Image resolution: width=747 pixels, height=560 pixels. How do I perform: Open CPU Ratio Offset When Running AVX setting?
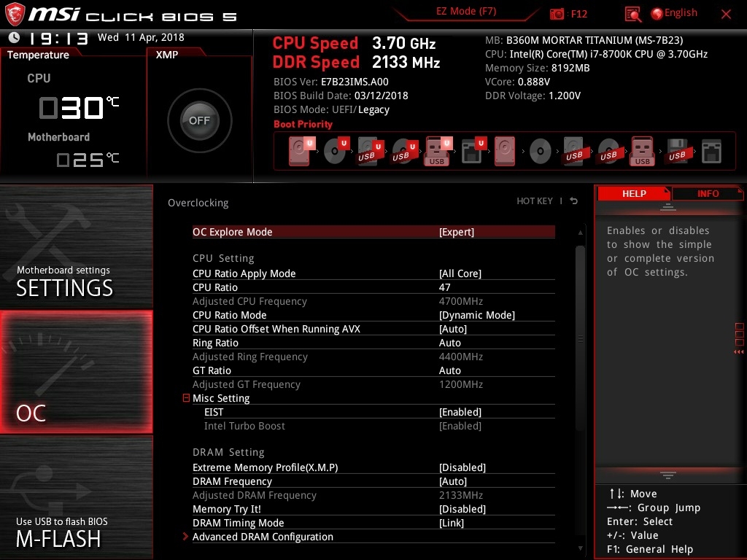373,329
